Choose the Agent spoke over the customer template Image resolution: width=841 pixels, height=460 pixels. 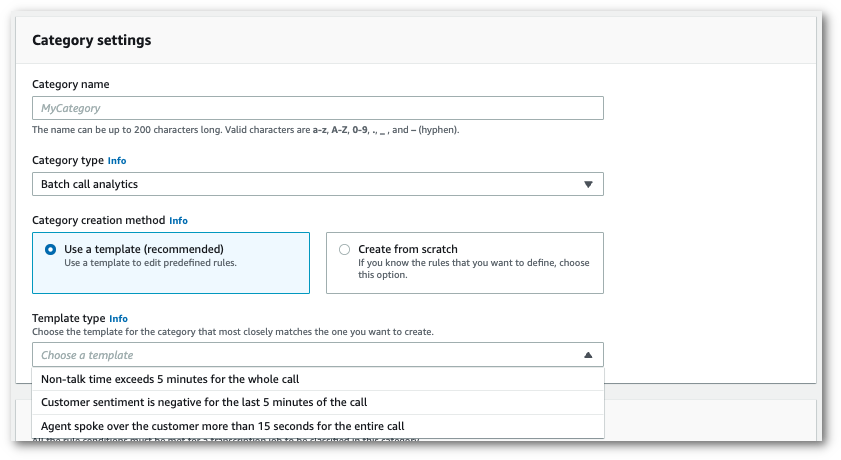222,426
